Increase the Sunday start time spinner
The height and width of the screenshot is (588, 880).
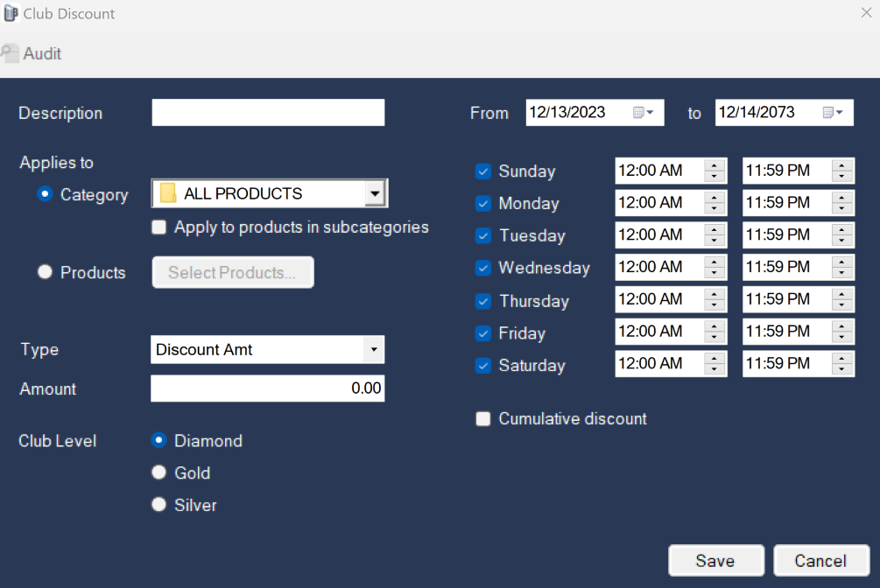(x=715, y=165)
